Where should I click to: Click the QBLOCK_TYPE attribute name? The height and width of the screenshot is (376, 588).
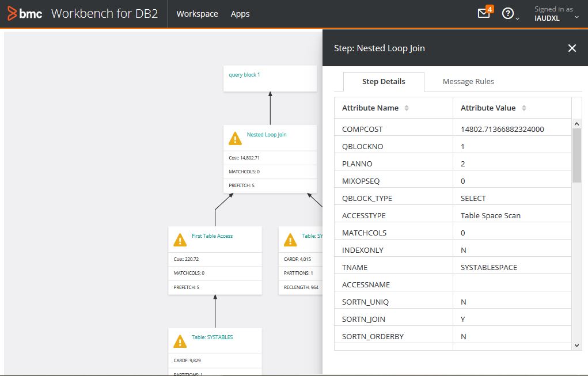[367, 198]
